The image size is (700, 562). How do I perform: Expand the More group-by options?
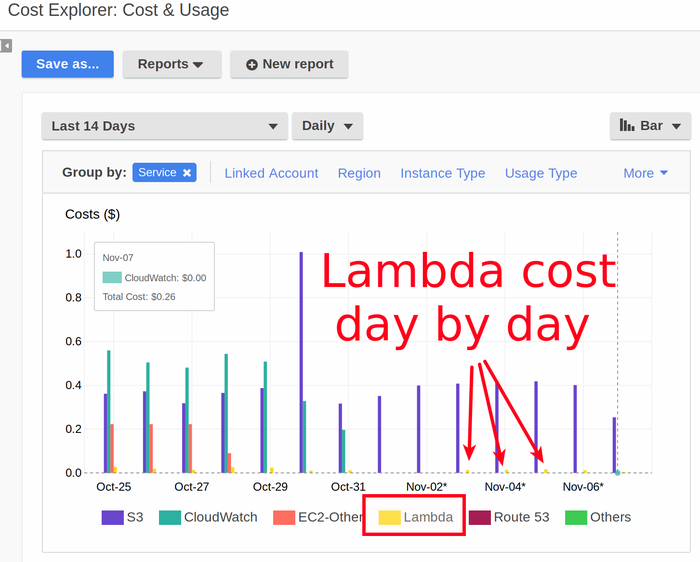pos(645,173)
